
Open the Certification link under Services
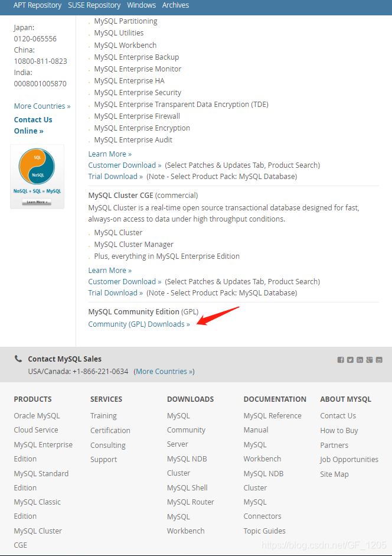[110, 431]
